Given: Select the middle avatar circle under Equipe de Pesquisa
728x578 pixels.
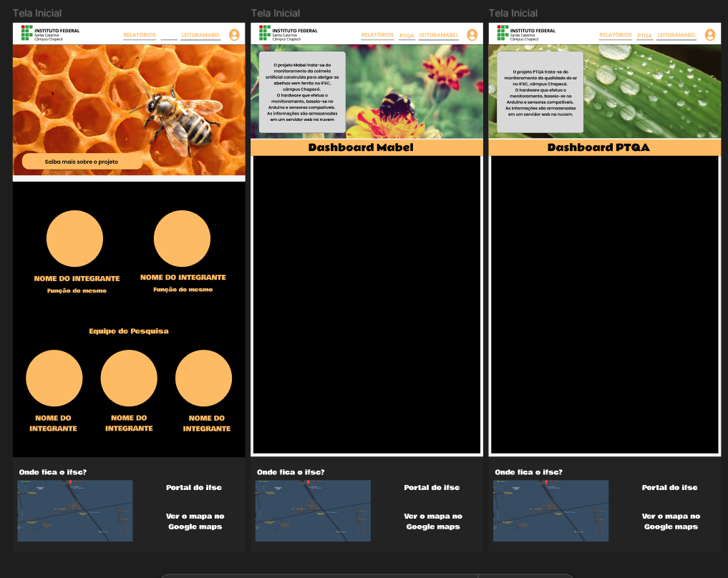Looking at the screenshot, I should pos(129,378).
